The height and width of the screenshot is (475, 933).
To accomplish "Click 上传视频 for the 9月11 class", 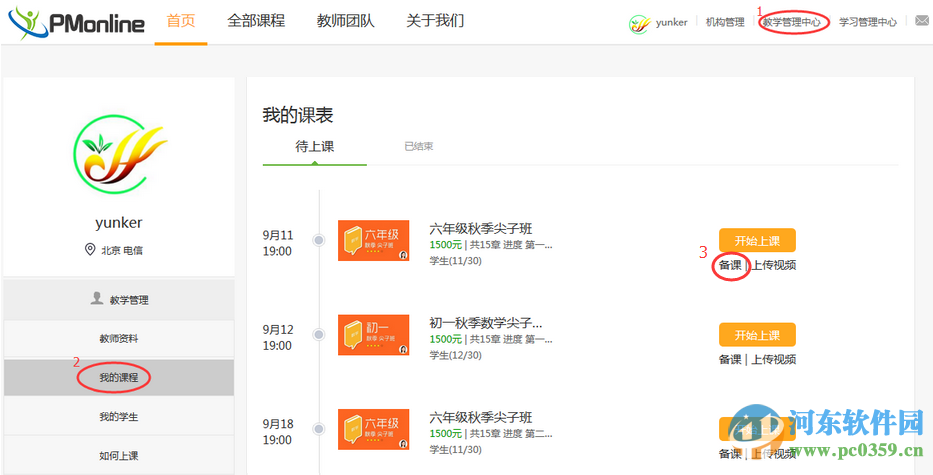I will click(774, 265).
